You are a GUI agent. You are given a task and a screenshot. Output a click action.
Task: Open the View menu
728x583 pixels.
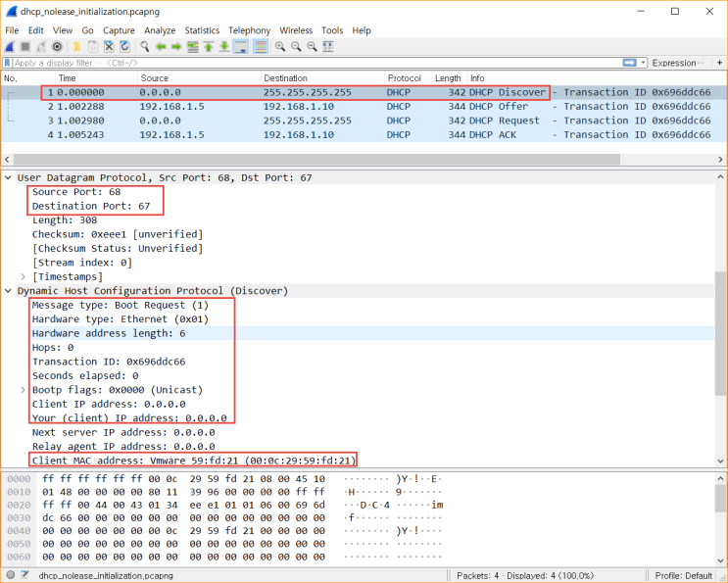pyautogui.click(x=63, y=30)
